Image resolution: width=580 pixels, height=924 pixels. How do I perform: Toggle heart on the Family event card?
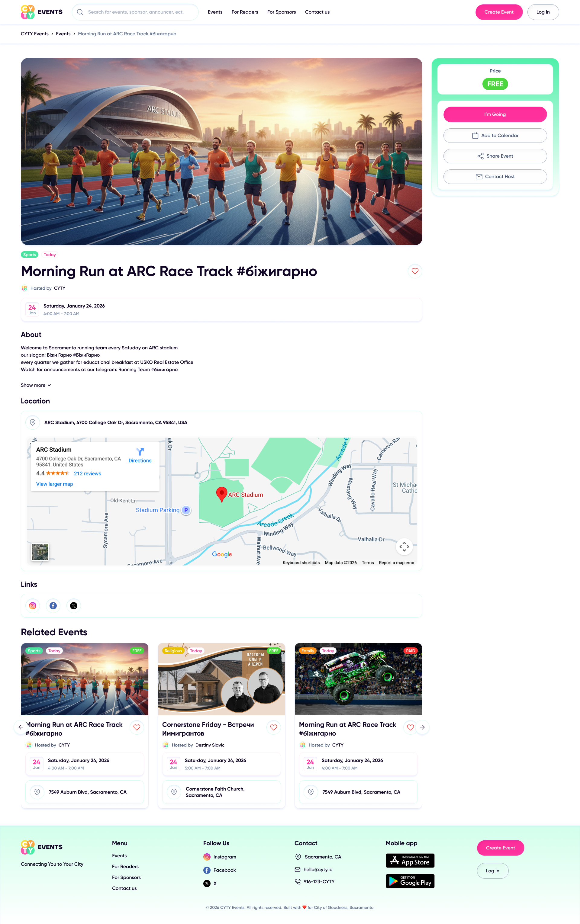pyautogui.click(x=410, y=727)
